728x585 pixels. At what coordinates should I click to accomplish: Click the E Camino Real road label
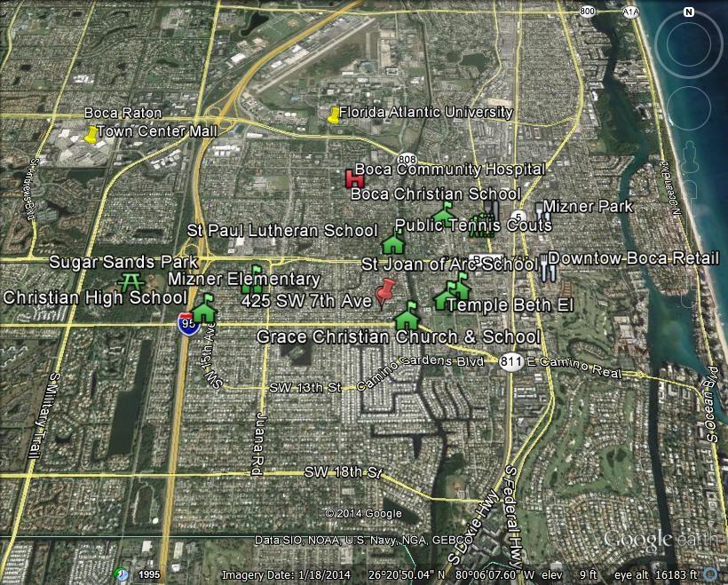click(574, 367)
